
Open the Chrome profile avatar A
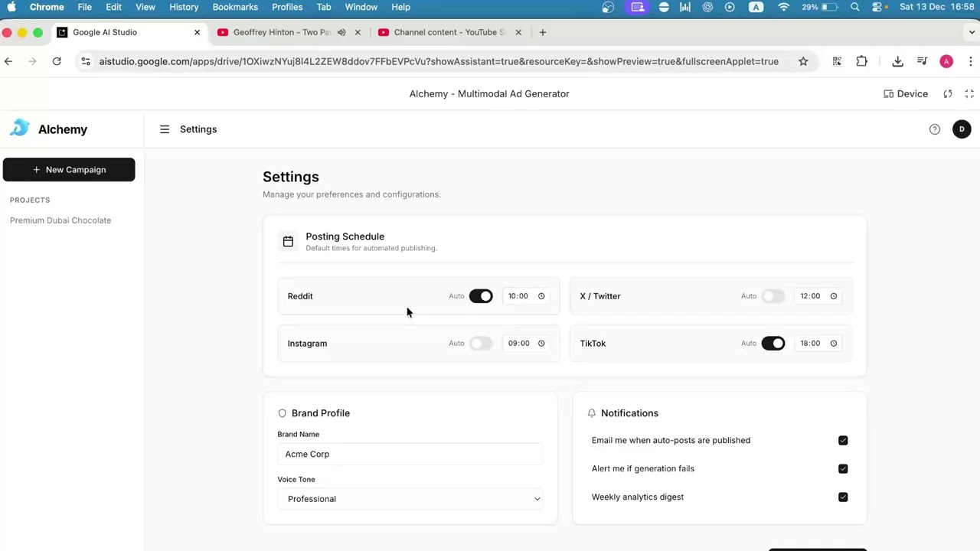[946, 61]
